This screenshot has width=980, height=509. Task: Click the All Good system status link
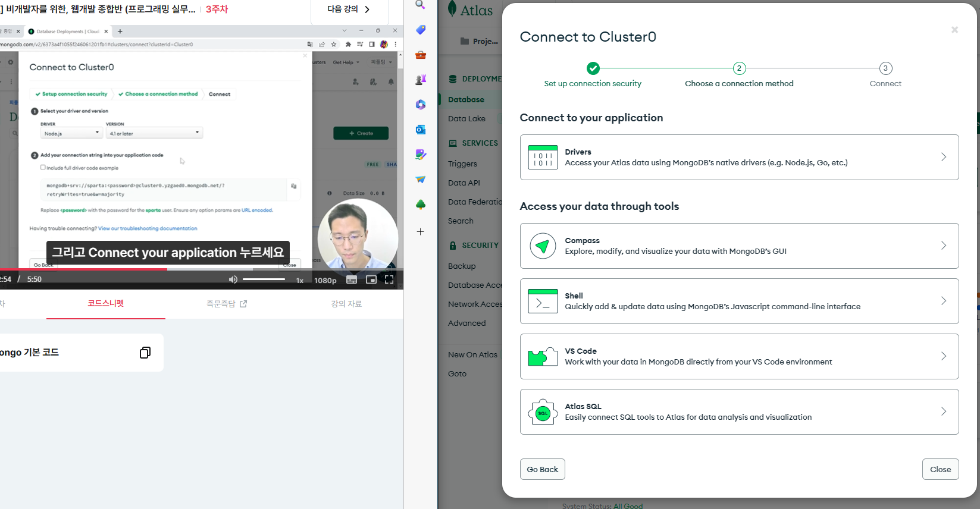click(x=628, y=506)
